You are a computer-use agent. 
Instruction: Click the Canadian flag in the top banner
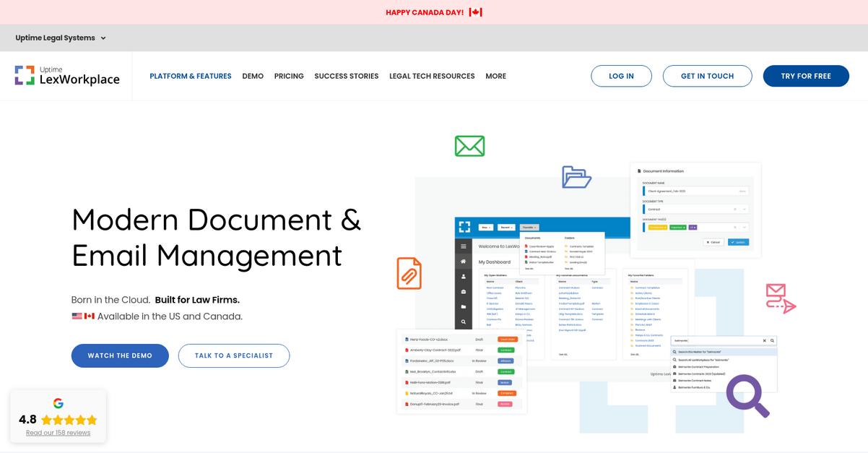click(x=475, y=12)
